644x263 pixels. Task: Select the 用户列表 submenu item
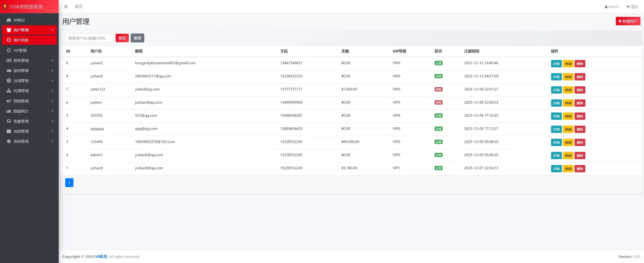point(21,40)
